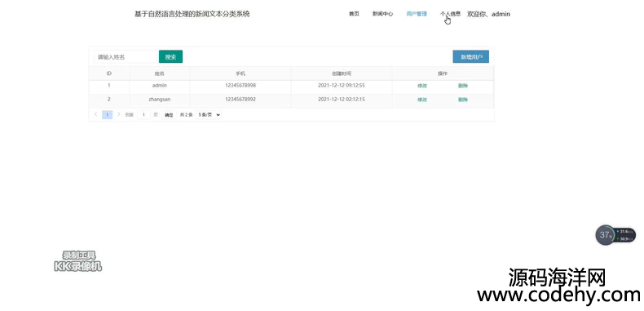Select the 用户管理 navigation item

(x=417, y=14)
